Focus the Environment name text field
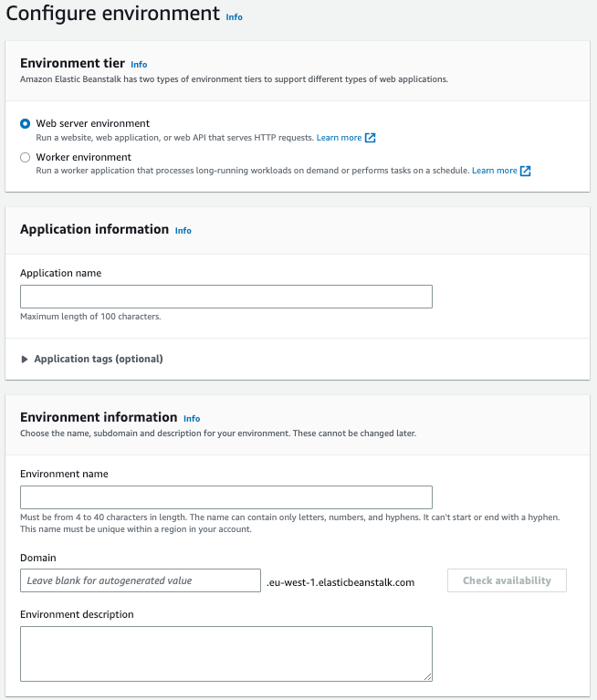The width and height of the screenshot is (597, 700). point(225,497)
